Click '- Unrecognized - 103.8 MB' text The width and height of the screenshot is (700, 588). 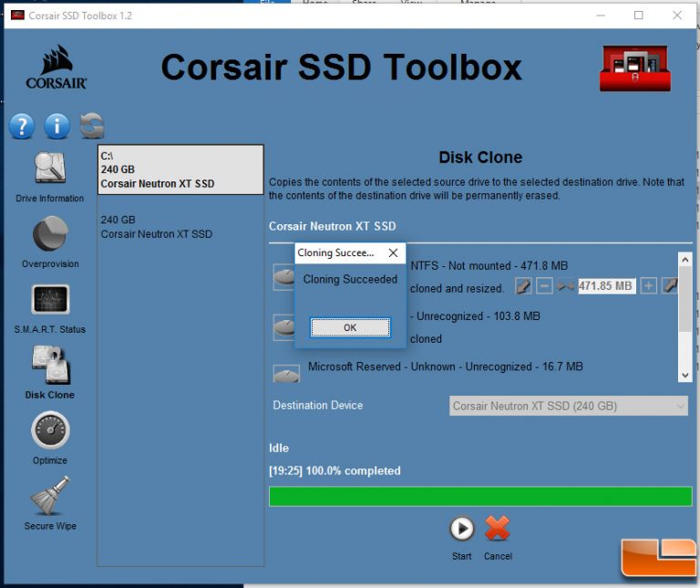(475, 316)
